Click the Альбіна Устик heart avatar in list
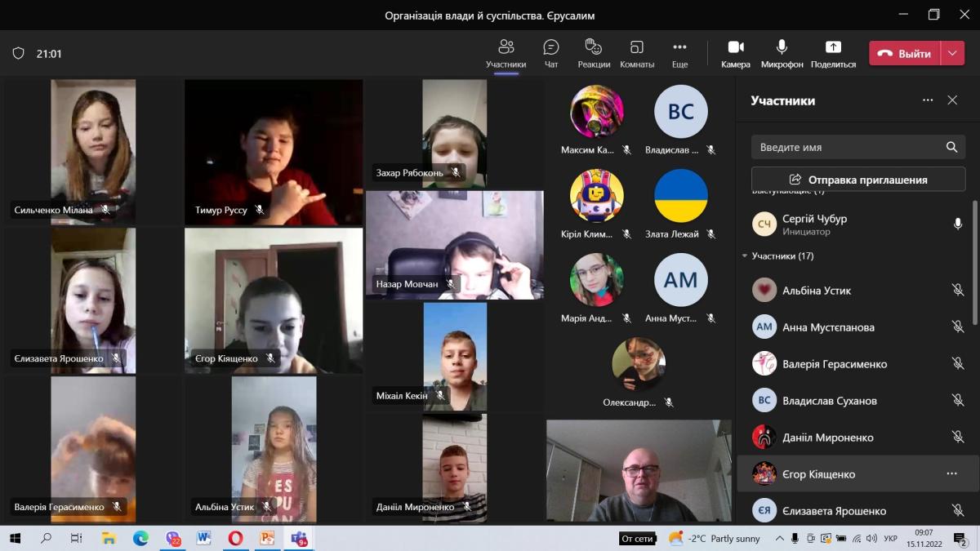Viewport: 980px width, 551px height. [764, 291]
